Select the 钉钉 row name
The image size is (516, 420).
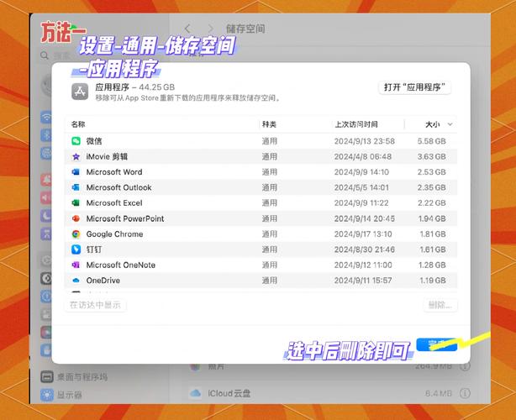coord(94,249)
